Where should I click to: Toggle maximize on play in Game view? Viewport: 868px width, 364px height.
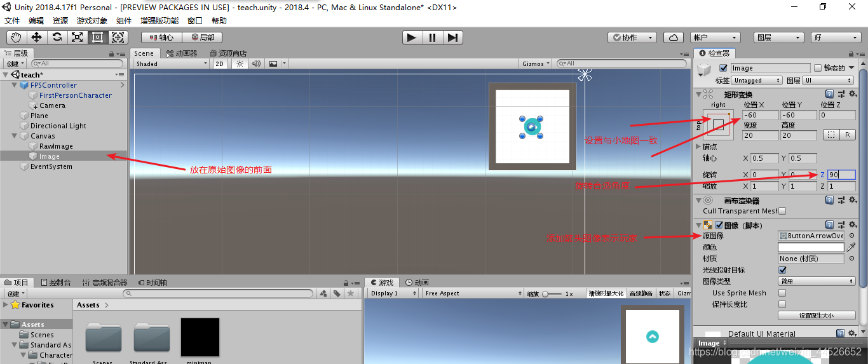606,293
